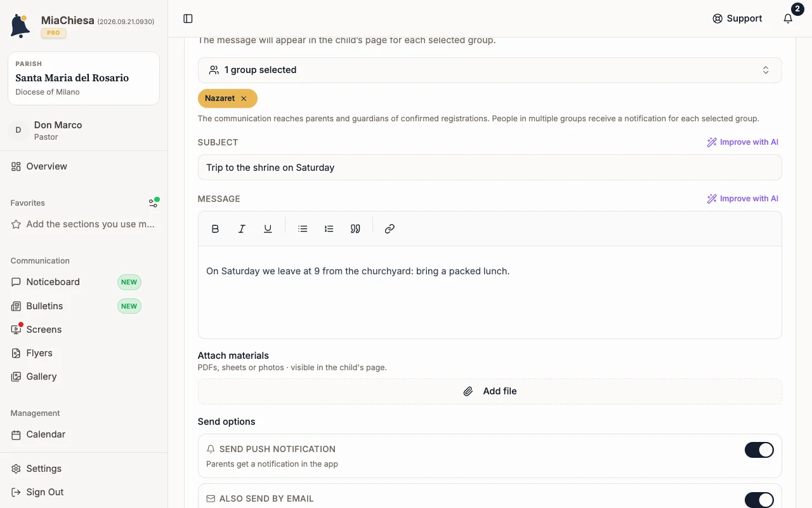
Task: Add file attachment
Action: click(490, 391)
